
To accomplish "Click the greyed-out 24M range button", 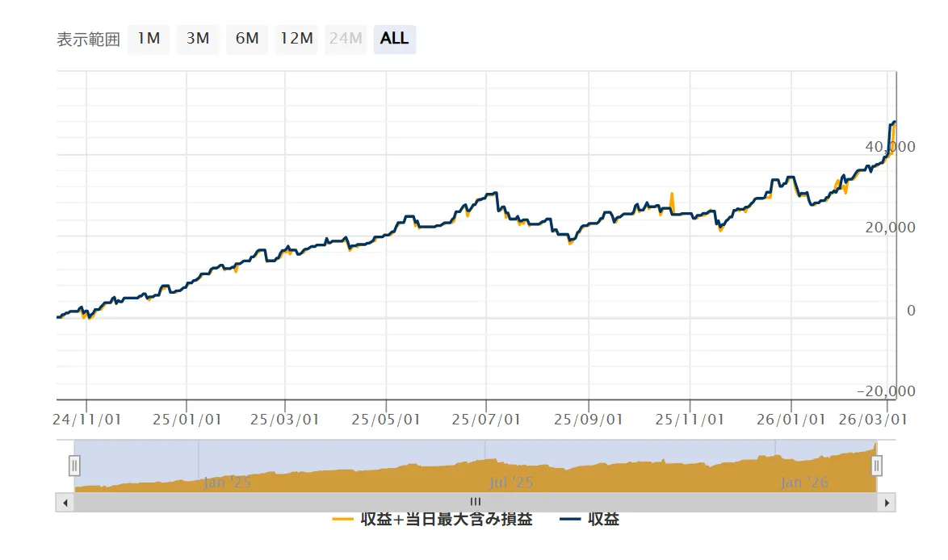I will point(346,39).
